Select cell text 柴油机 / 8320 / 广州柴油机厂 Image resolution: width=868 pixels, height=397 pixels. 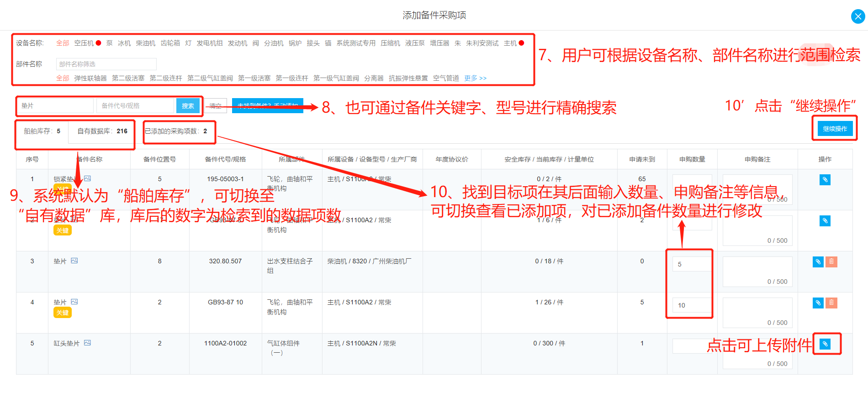(x=369, y=261)
